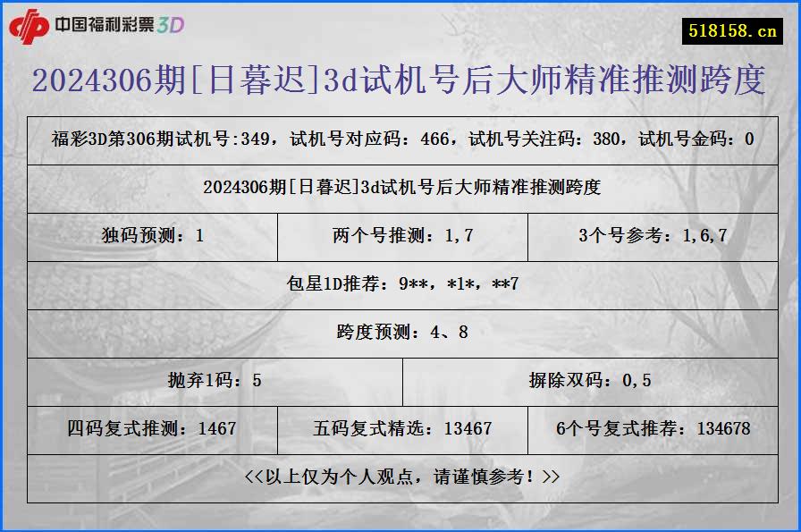
Task: Select the 五码复式精选：13467 cell
Action: pyautogui.click(x=401, y=427)
